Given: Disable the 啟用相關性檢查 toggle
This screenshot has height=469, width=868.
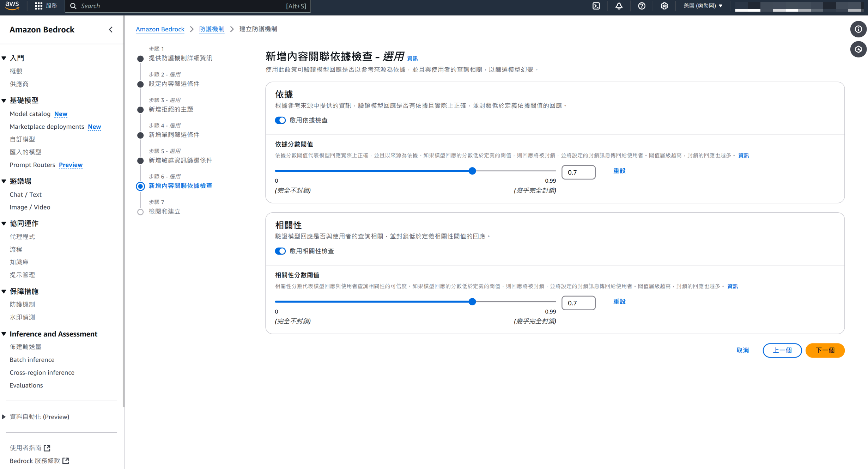Looking at the screenshot, I should coord(280,251).
